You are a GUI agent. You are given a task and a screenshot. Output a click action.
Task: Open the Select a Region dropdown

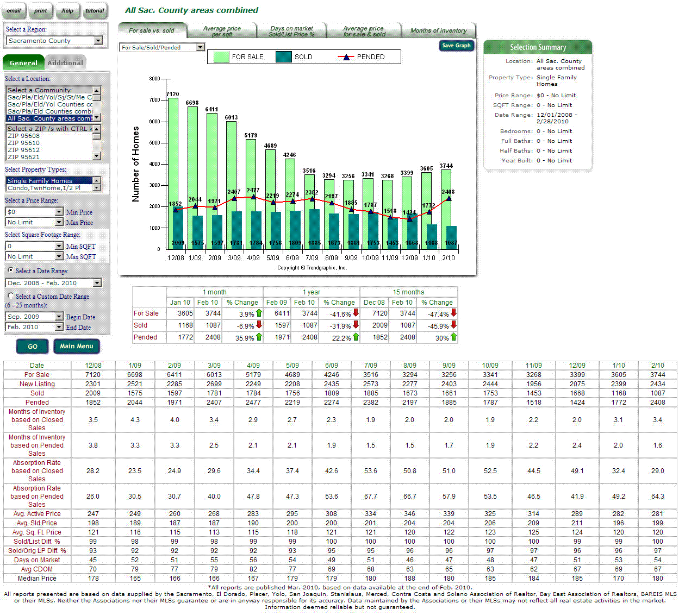click(x=54, y=41)
